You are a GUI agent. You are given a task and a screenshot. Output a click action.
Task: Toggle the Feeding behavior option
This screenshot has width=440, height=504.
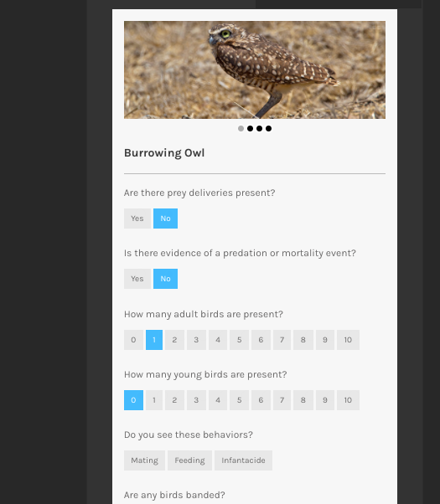(190, 460)
